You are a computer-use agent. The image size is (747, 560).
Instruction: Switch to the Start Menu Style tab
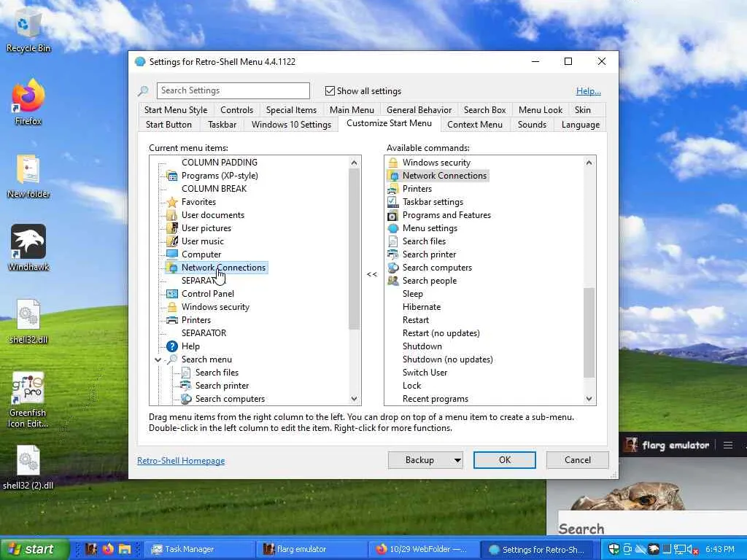tap(176, 110)
